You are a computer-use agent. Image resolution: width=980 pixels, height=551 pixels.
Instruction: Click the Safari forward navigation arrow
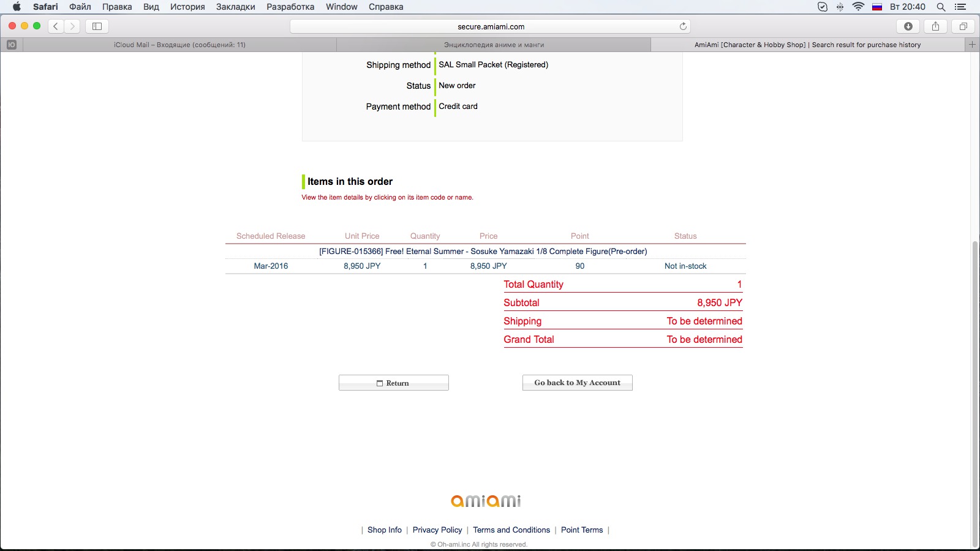coord(72,26)
